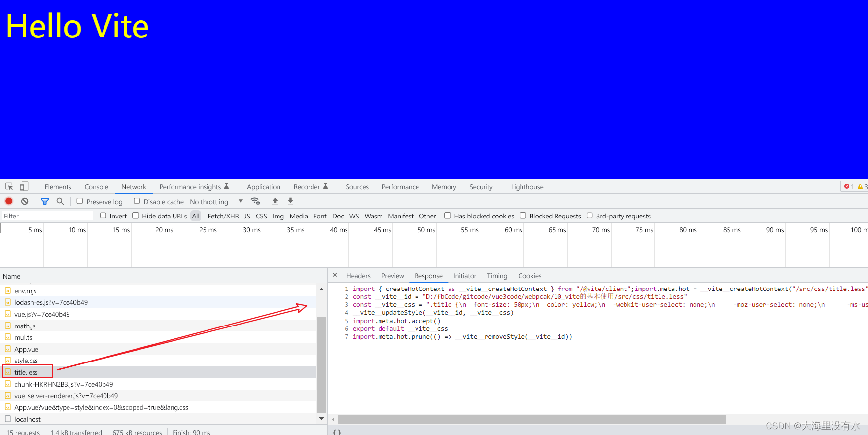View Initiator tab of request
This screenshot has height=435, width=868.
pos(464,276)
